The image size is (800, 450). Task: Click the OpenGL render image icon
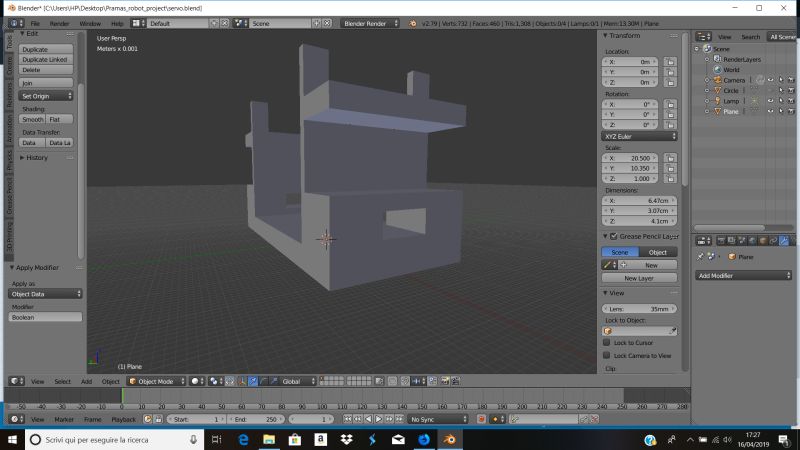tap(445, 381)
